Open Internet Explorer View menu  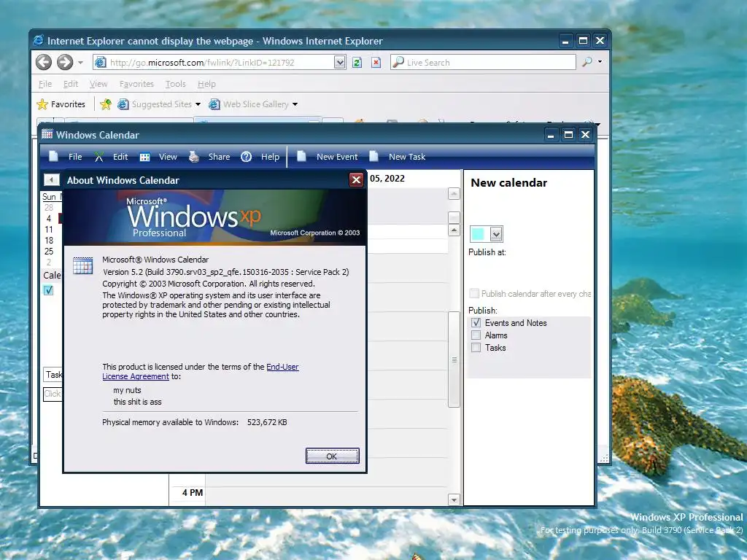coord(98,84)
